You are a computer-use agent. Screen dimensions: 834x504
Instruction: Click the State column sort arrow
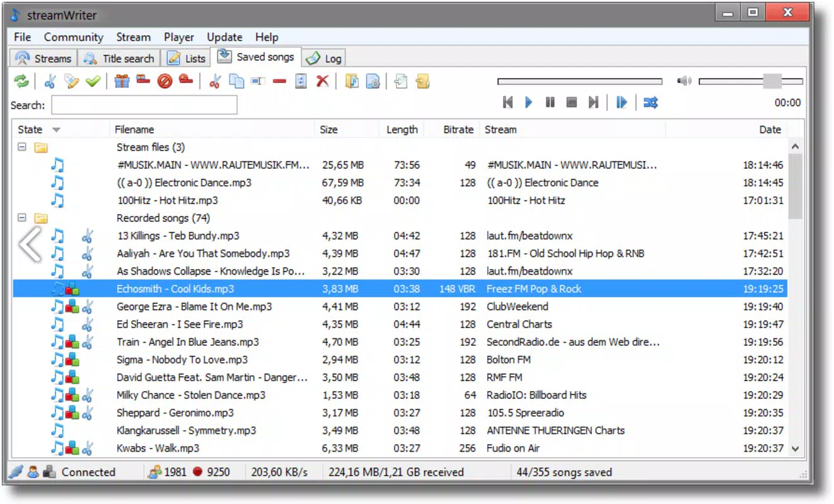tap(56, 130)
